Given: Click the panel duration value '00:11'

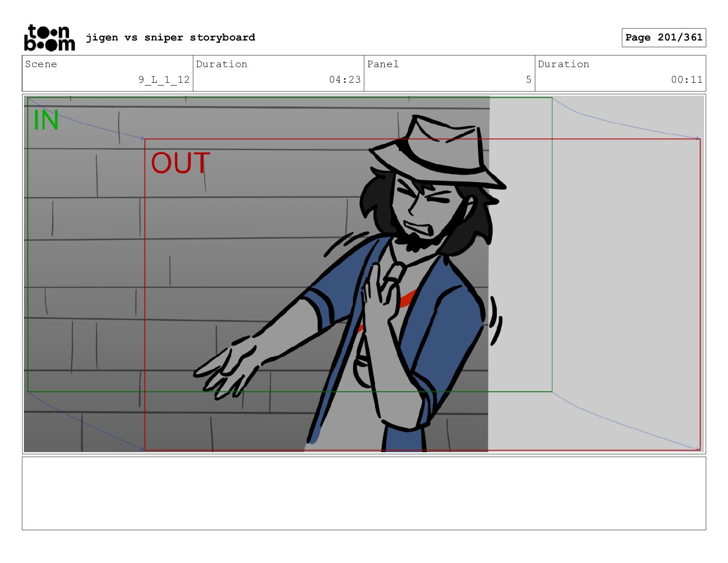Looking at the screenshot, I should tap(687, 80).
